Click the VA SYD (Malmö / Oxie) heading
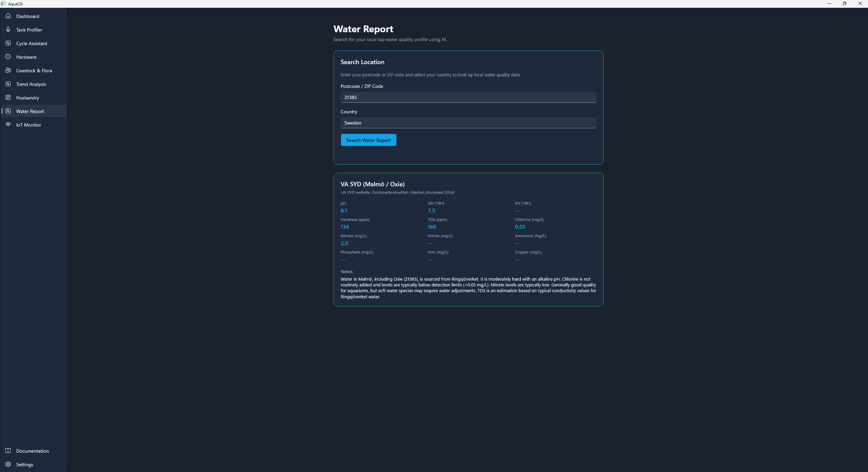The height and width of the screenshot is (472, 868). [x=372, y=184]
